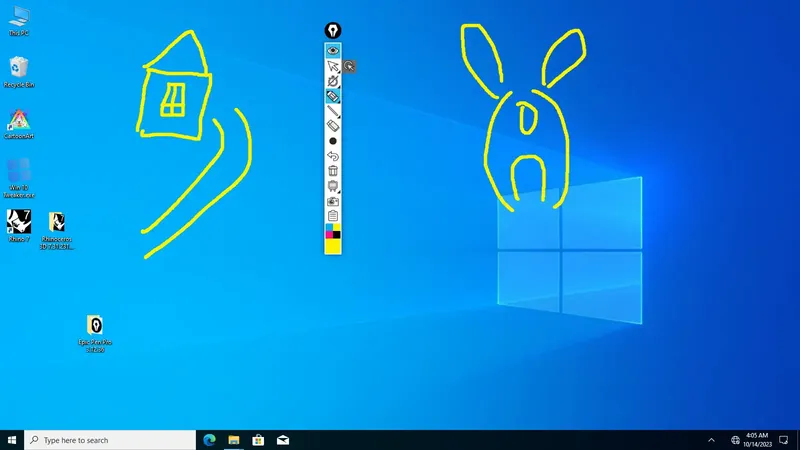800x450 pixels.
Task: Open the Mail app from the taskbar
Action: pyautogui.click(x=283, y=440)
